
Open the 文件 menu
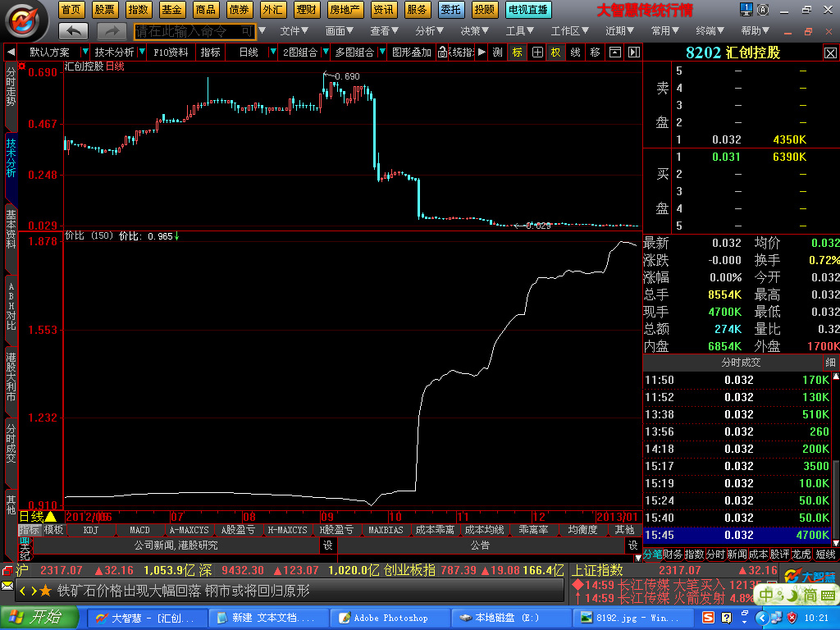click(294, 31)
